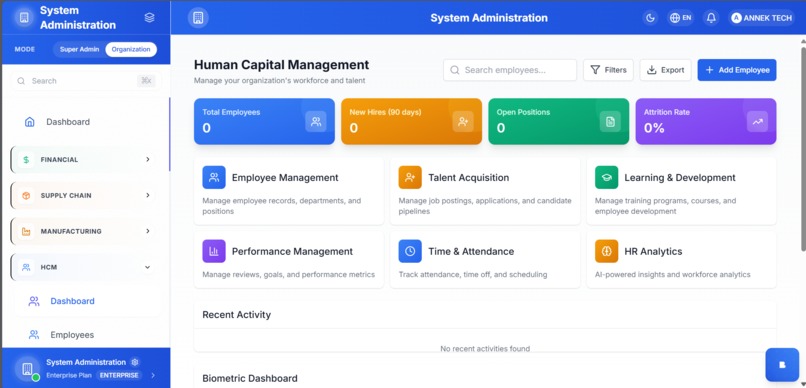The height and width of the screenshot is (388, 806).
Task: Click the ENTERPRISE plan badge
Action: click(x=119, y=375)
